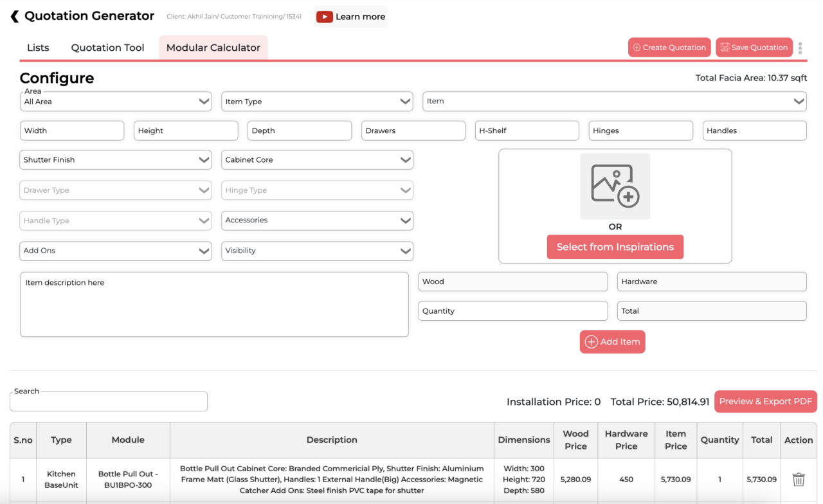Open the YouTube Learn more video
Screen dimensions: 823x504
[350, 16]
